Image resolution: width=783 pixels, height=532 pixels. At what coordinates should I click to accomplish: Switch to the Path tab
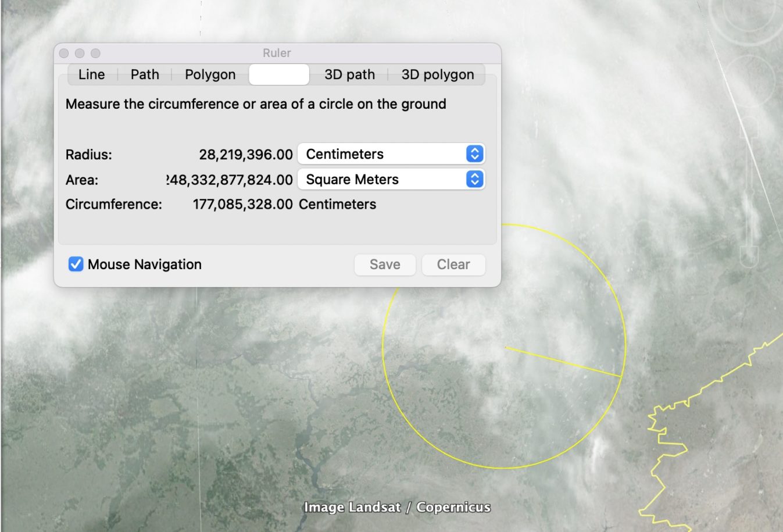point(145,74)
